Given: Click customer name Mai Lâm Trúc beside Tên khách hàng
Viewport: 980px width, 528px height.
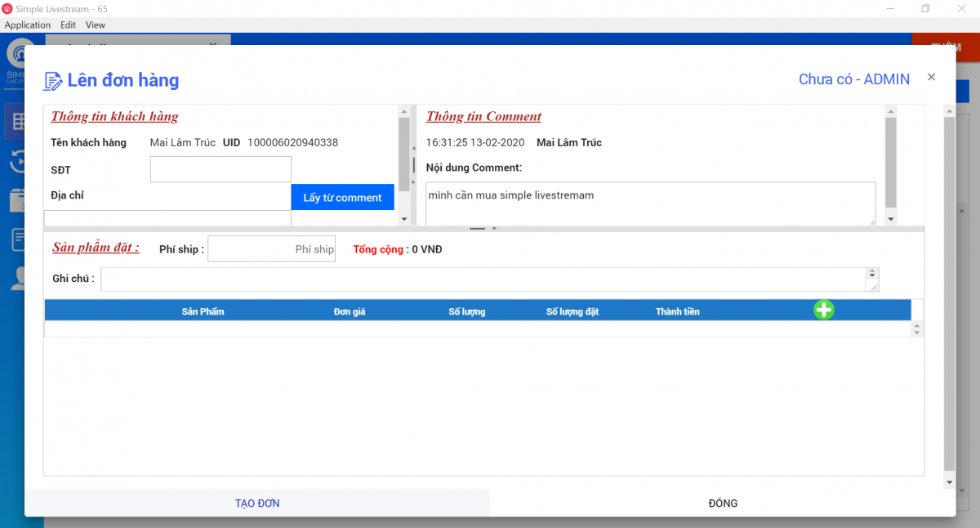Looking at the screenshot, I should tap(183, 143).
